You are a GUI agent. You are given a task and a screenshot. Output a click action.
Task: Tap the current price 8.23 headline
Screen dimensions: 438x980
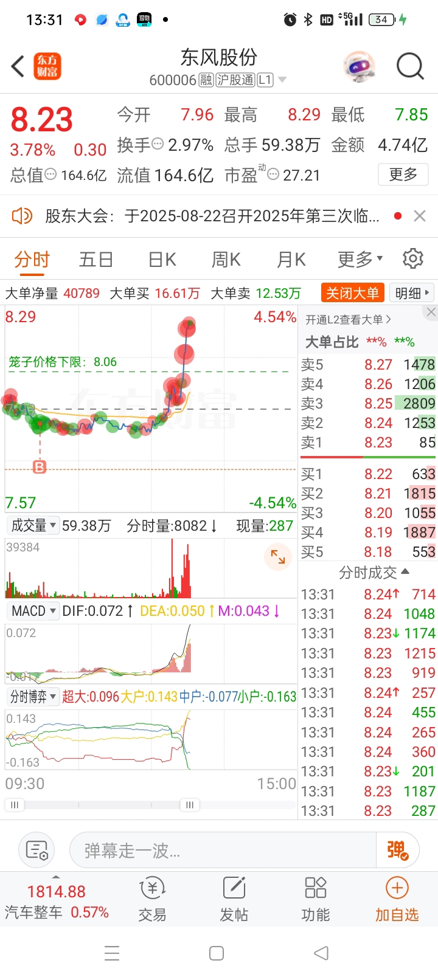[42, 120]
